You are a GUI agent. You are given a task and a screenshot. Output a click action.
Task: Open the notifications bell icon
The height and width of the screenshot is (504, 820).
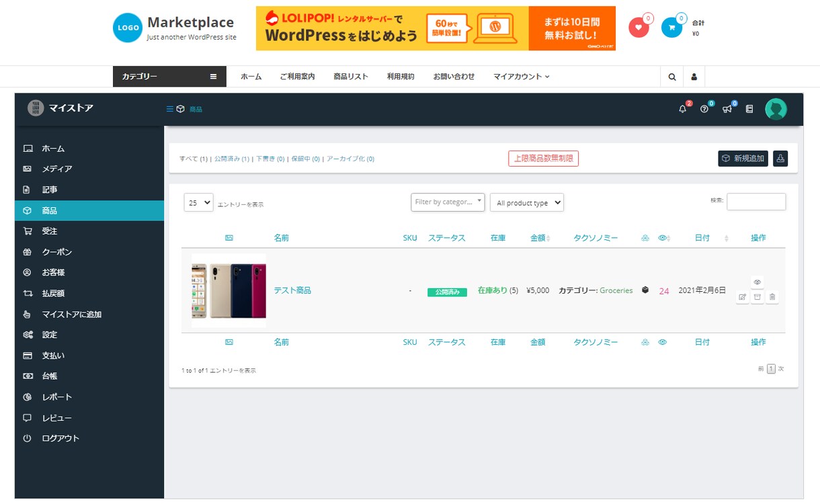[x=683, y=109]
